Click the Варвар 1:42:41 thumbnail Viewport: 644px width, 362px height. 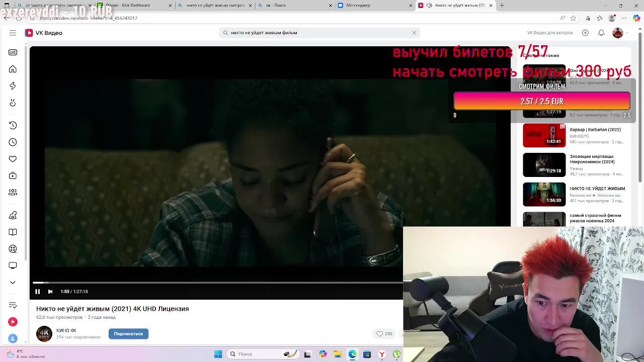click(544, 135)
